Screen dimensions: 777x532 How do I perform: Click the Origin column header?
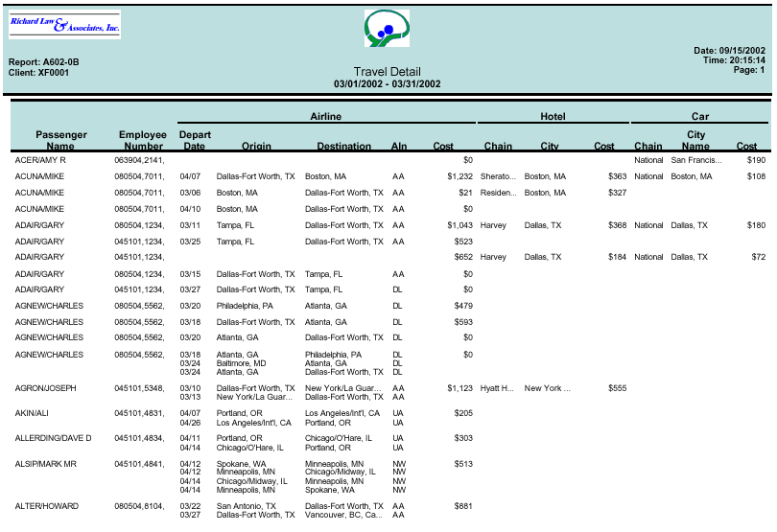click(x=256, y=146)
